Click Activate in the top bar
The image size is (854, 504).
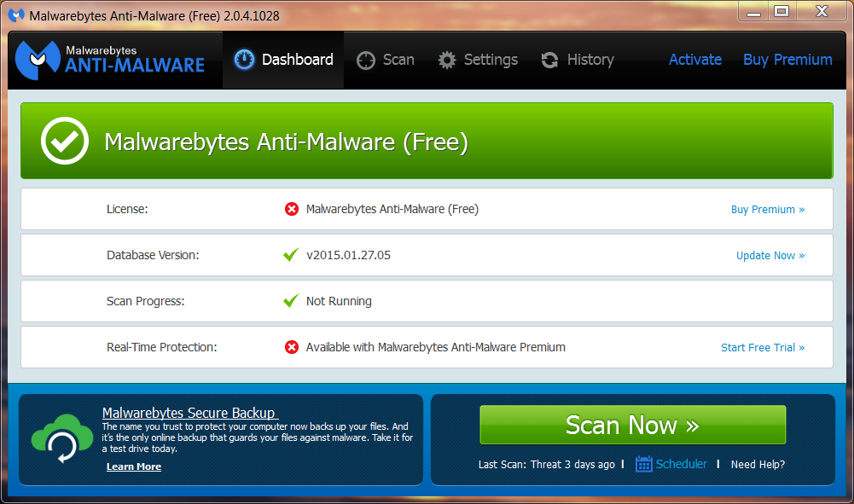pos(695,60)
